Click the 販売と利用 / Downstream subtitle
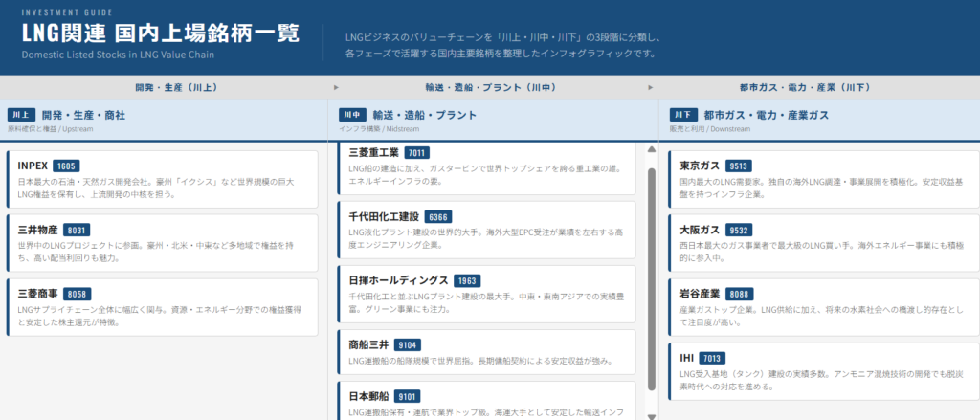This screenshot has height=420, width=980. (712, 129)
